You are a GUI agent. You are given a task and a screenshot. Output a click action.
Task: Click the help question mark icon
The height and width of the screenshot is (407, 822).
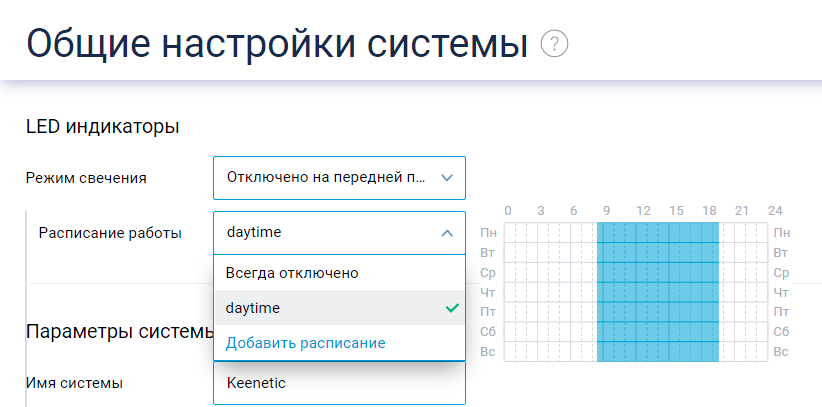click(x=554, y=44)
